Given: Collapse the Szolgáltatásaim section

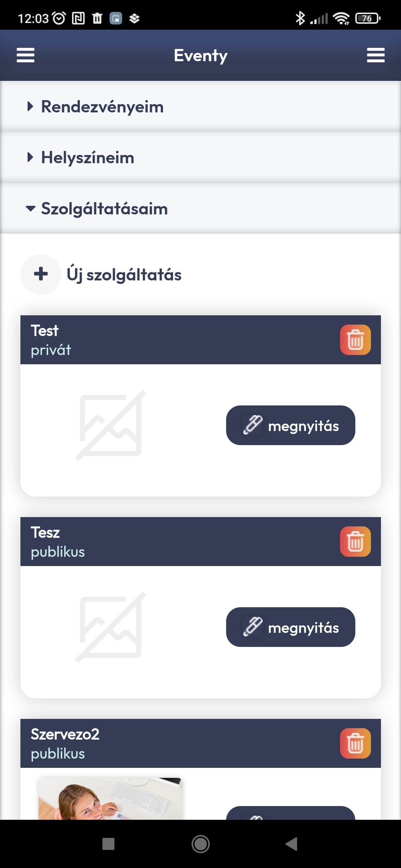Looking at the screenshot, I should pyautogui.click(x=104, y=209).
